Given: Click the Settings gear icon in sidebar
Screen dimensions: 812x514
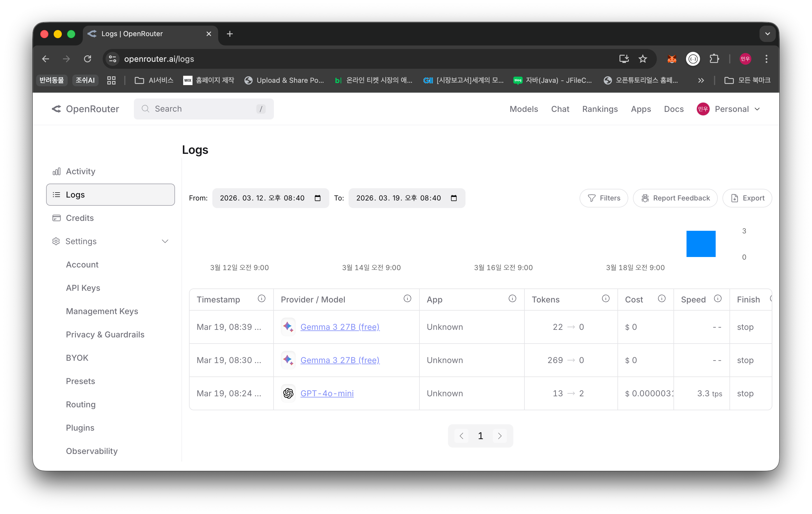Looking at the screenshot, I should [x=56, y=241].
